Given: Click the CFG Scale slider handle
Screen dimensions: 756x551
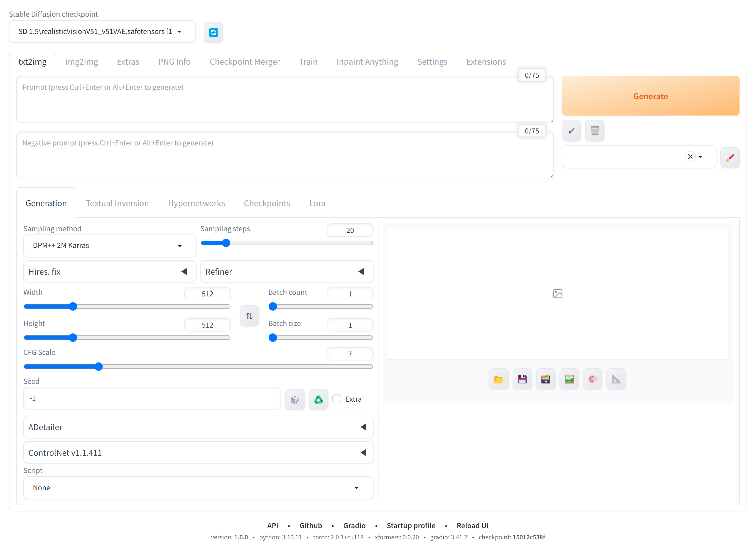Looking at the screenshot, I should pyautogui.click(x=98, y=367).
